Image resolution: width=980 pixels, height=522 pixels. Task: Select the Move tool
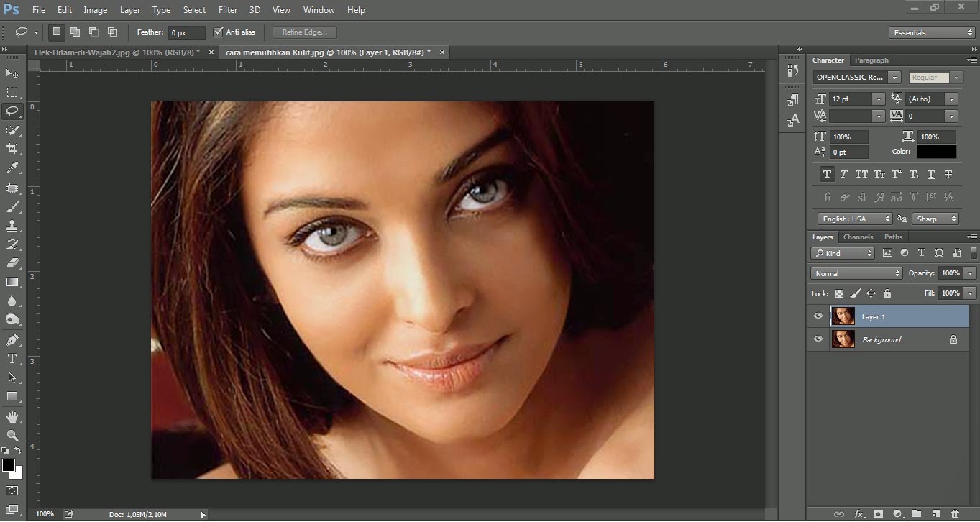click(12, 73)
